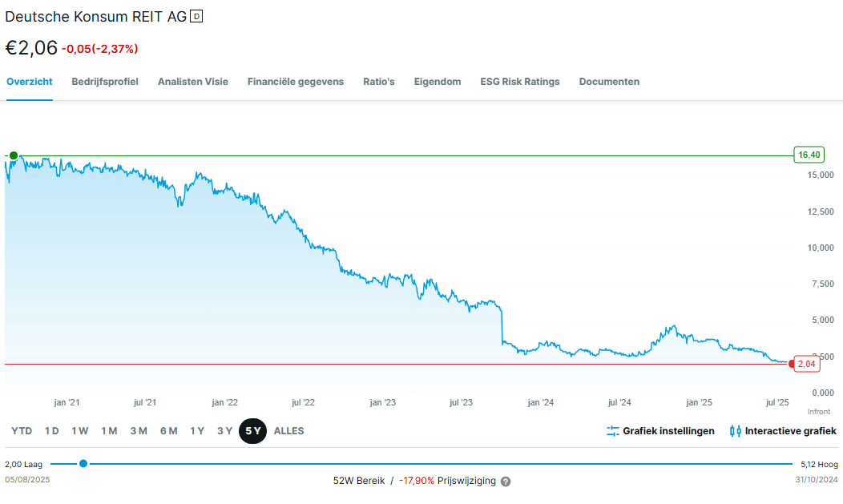Open Grafiek instellingen chart settings
This screenshot has height=504, width=843.
[x=661, y=431]
